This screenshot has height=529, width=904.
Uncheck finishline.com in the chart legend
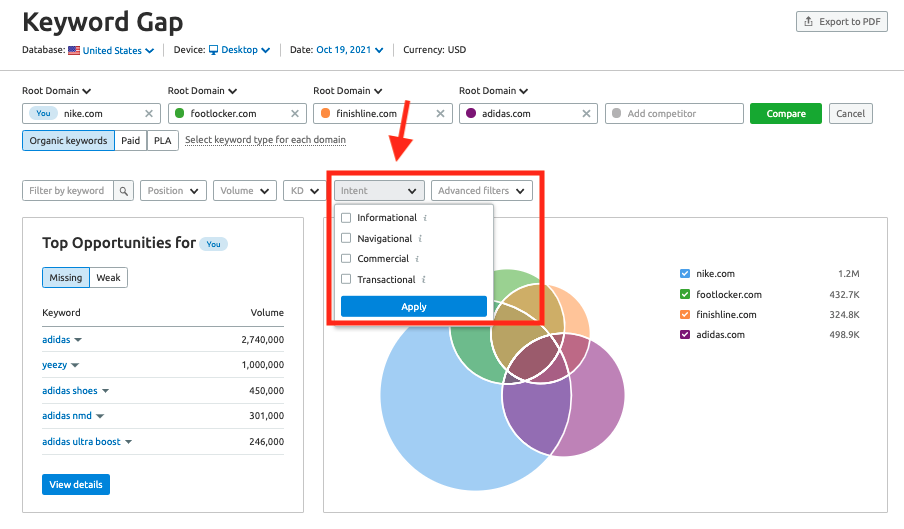(x=685, y=315)
